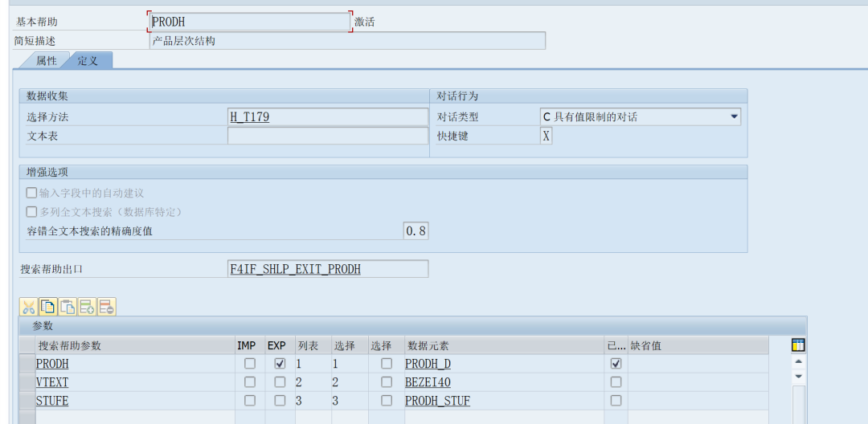
Task: Toggle the 已... checkbox in VTEXT row
Action: coord(616,382)
